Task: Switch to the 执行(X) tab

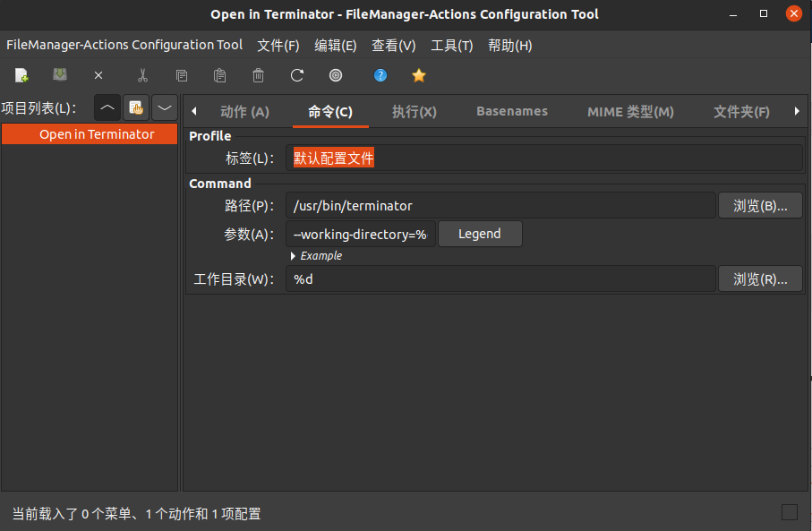Action: 414,111
